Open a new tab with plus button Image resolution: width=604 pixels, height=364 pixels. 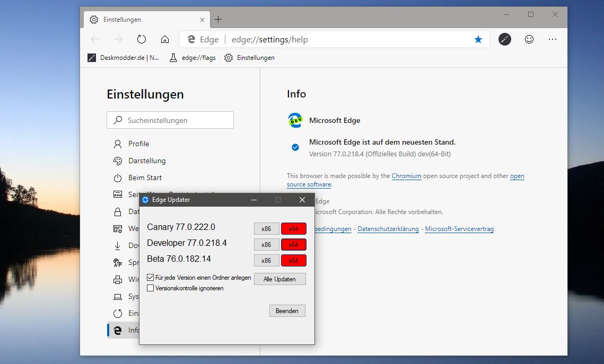(218, 19)
